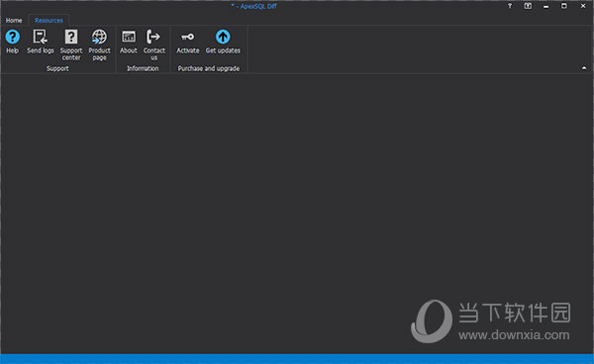Click the Send logs icon
Image resolution: width=594 pixels, height=364 pixels.
41,37
